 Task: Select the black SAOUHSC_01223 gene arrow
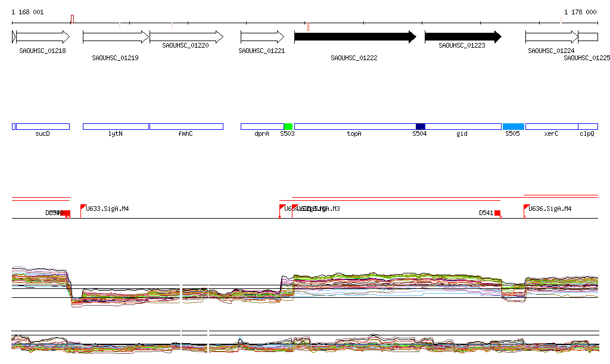(462, 37)
